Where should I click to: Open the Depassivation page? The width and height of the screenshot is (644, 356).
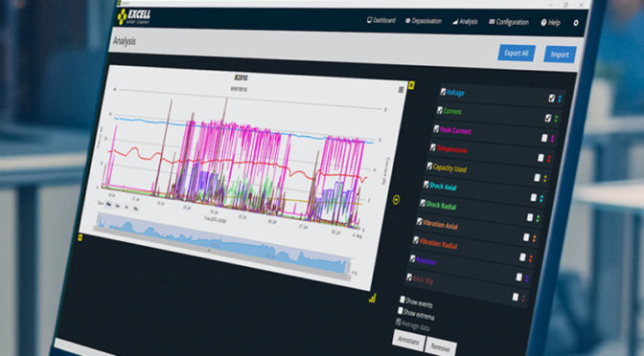pos(424,20)
